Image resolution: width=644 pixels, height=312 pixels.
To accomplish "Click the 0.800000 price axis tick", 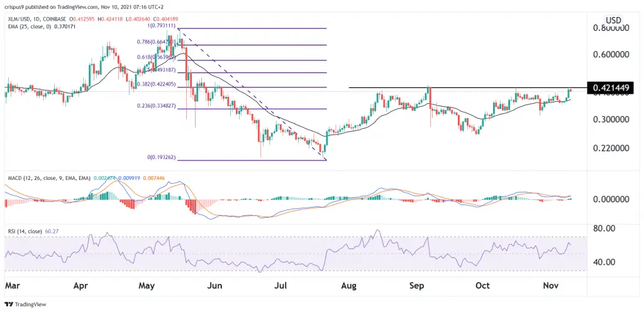I will coord(610,28).
